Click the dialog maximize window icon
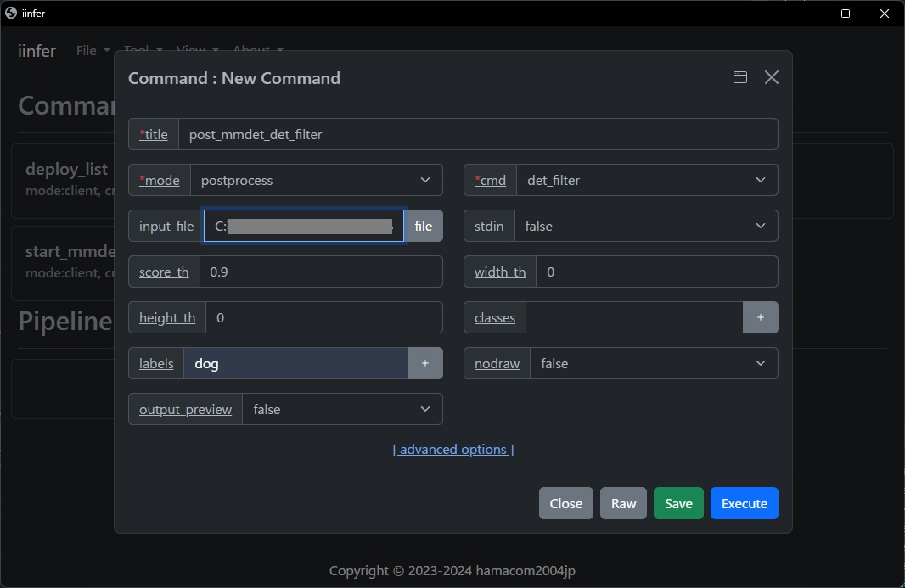 (740, 77)
